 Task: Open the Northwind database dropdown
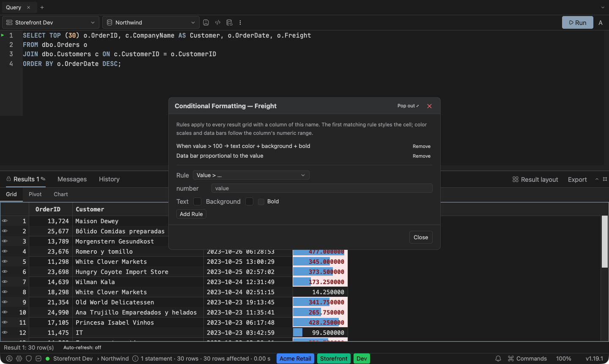[151, 22]
